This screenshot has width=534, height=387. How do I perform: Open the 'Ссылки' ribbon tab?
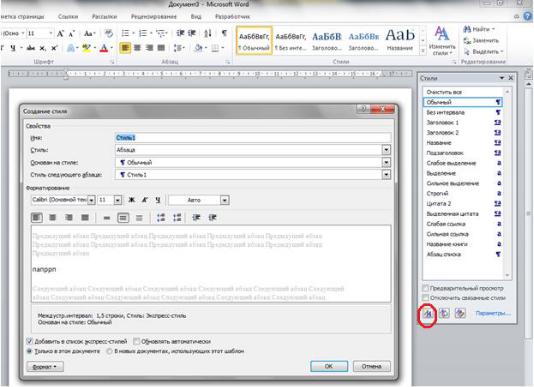68,16
